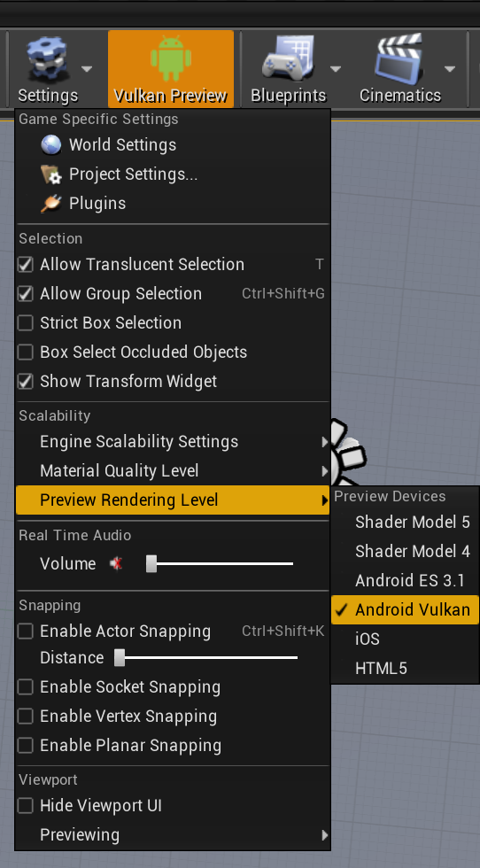Toggle the Hide Viewport UI checkbox
The image size is (480, 868).
point(26,806)
